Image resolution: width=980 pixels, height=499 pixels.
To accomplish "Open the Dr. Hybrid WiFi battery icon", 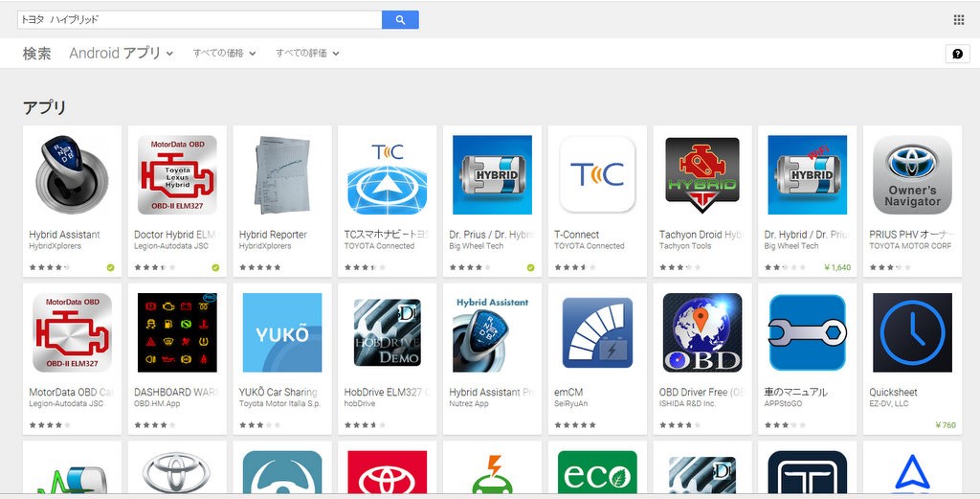I will 807,175.
